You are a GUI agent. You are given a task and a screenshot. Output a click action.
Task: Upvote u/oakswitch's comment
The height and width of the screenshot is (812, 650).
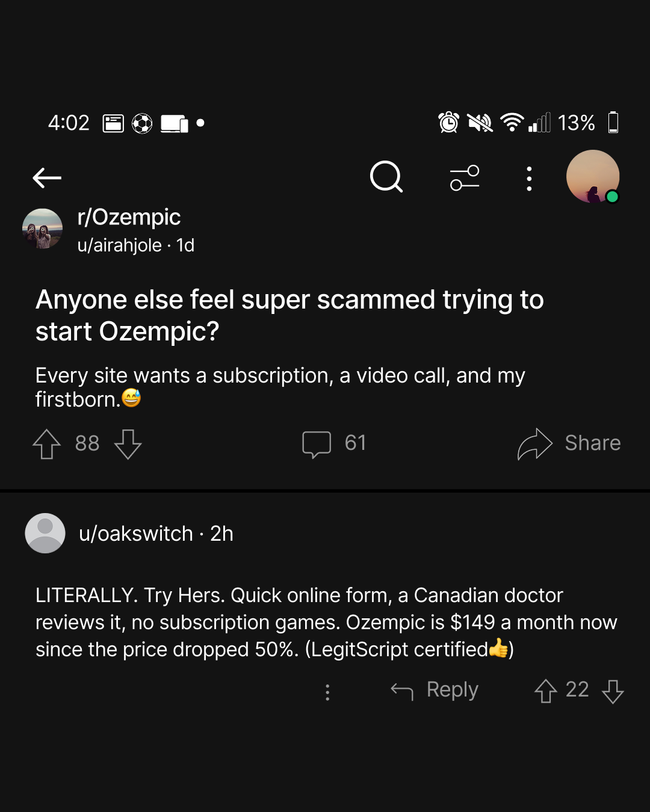click(545, 691)
